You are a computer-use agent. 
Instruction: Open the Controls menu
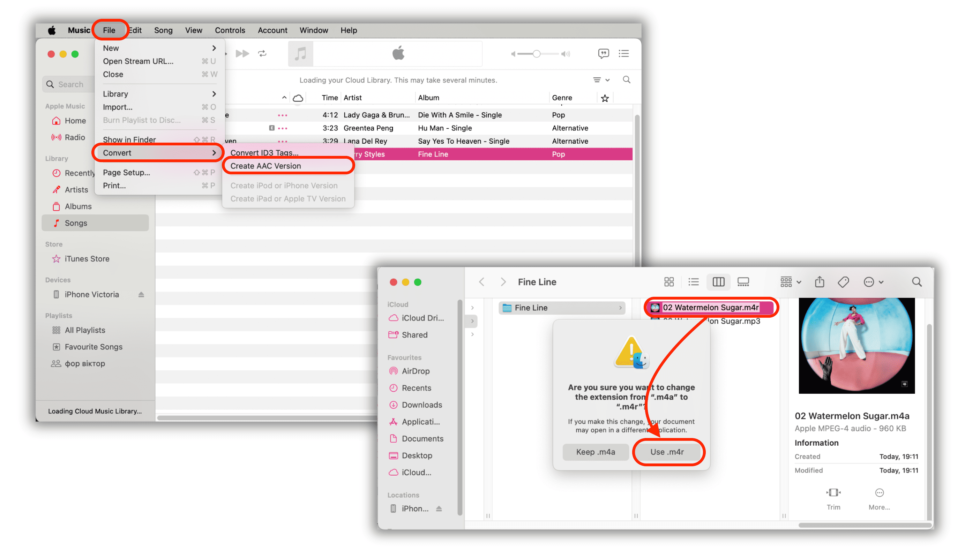tap(230, 30)
